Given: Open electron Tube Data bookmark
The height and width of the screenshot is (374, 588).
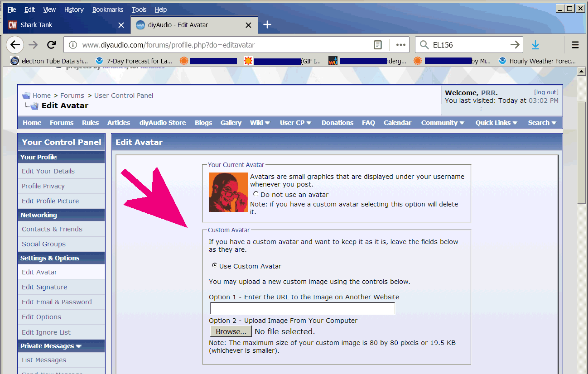Looking at the screenshot, I should pos(49,61).
